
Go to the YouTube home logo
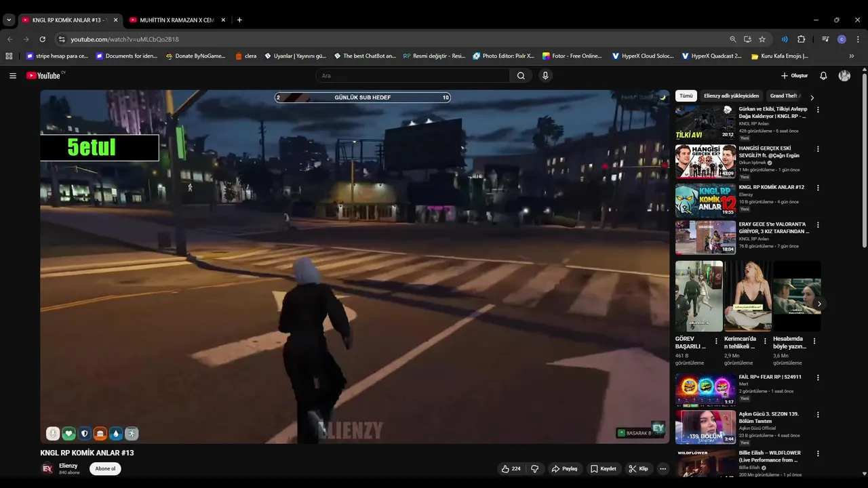[x=45, y=76]
